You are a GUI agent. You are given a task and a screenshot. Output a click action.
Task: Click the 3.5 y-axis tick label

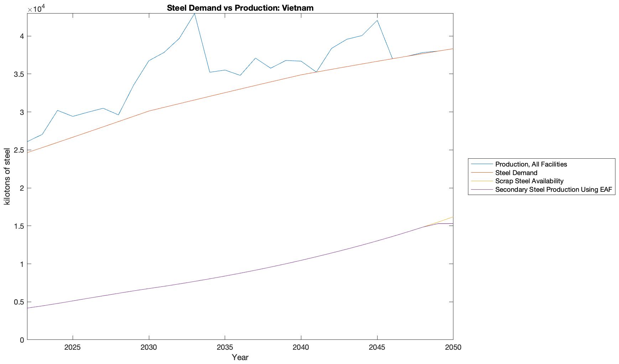click(x=20, y=74)
